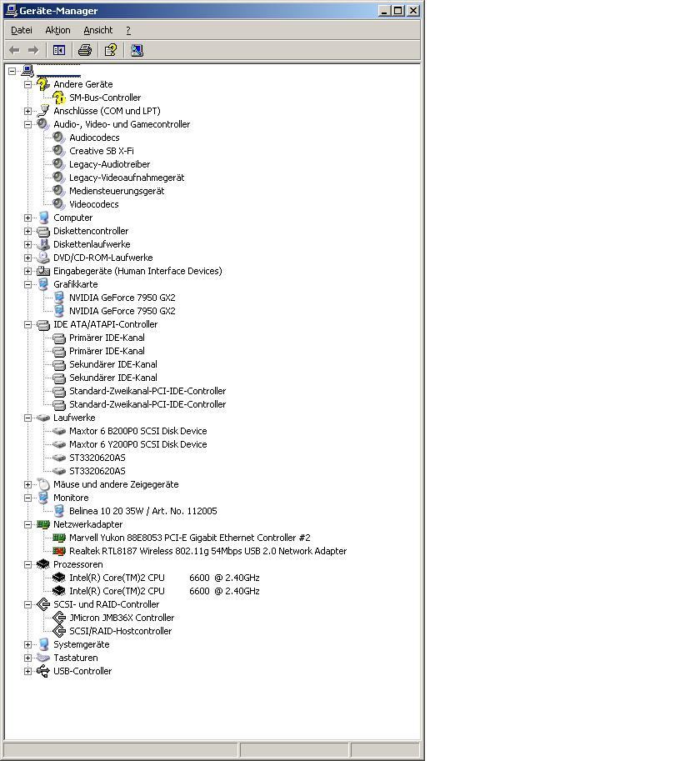The width and height of the screenshot is (700, 761).
Task: Collapse the Laufwerke node
Action: 27,418
